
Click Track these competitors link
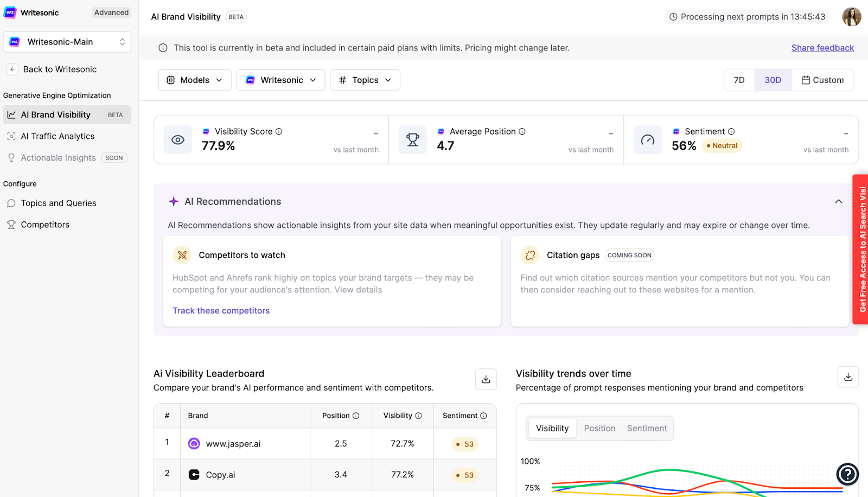221,311
